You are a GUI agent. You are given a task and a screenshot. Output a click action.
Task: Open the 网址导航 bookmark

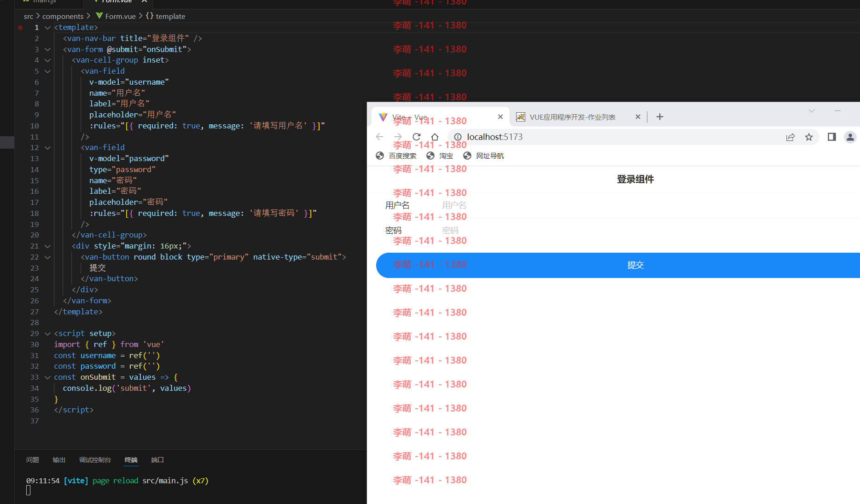(x=484, y=156)
